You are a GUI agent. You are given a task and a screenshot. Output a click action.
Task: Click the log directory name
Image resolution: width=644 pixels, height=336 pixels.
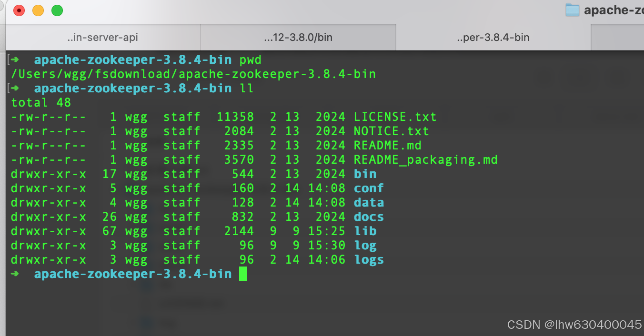(x=365, y=246)
